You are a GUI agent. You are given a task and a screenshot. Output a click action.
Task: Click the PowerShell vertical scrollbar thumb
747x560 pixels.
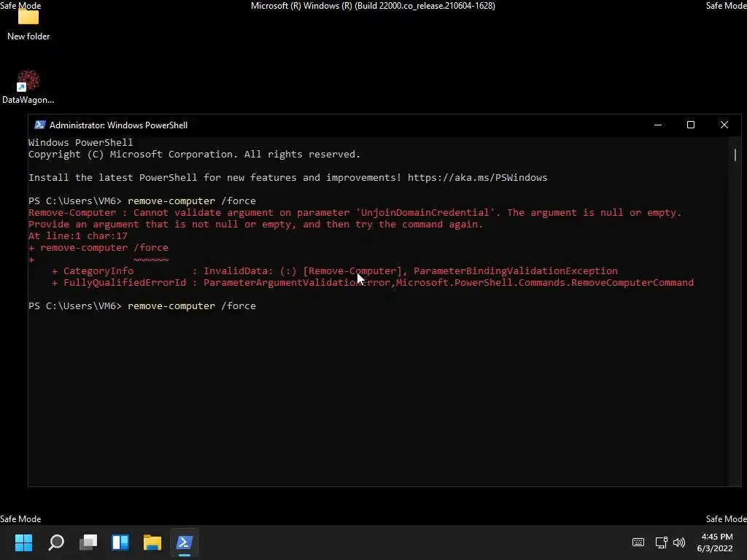735,155
